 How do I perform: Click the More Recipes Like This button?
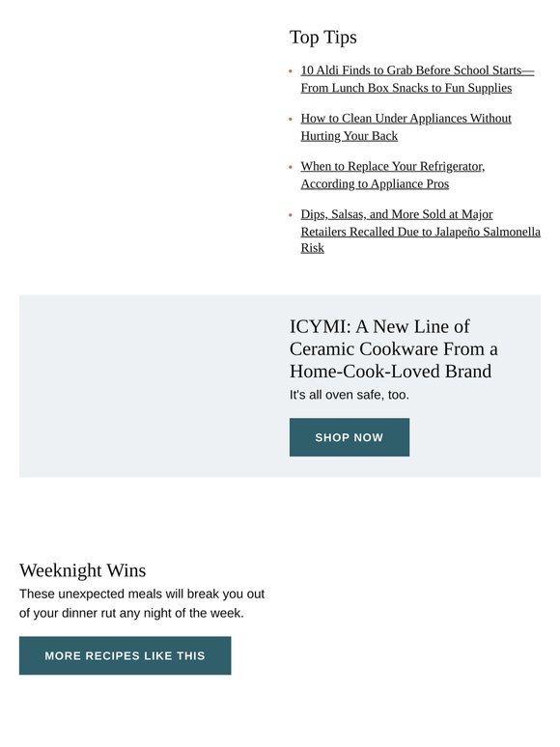[125, 655]
